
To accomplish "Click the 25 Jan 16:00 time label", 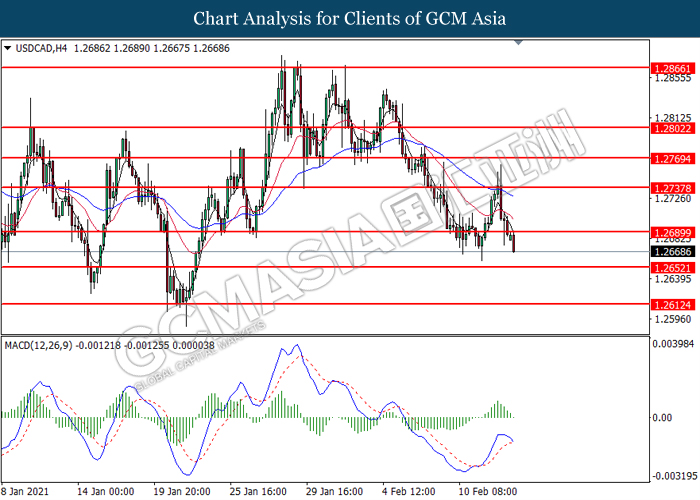I will (258, 492).
